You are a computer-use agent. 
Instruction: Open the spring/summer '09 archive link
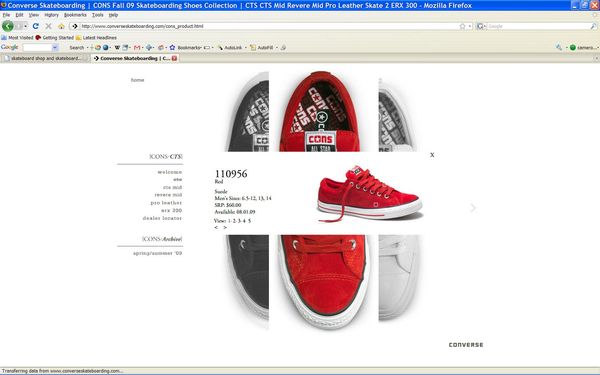(158, 253)
